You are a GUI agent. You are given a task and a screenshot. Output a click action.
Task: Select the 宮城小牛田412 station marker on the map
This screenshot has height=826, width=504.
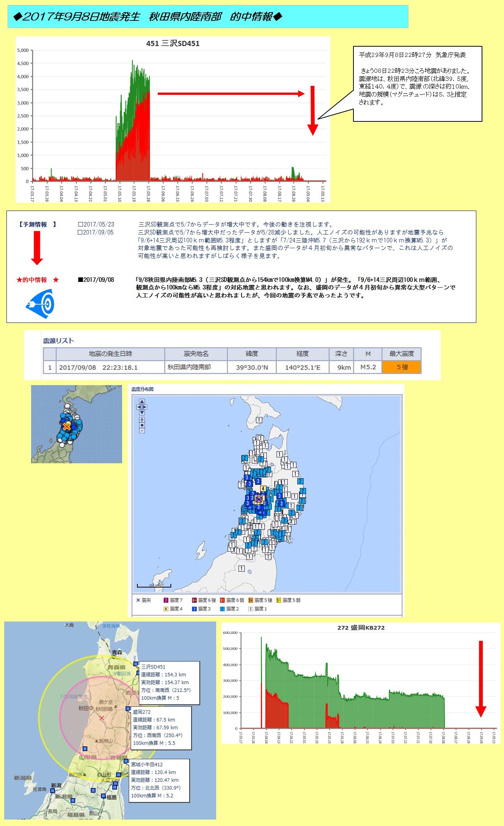click(126, 761)
